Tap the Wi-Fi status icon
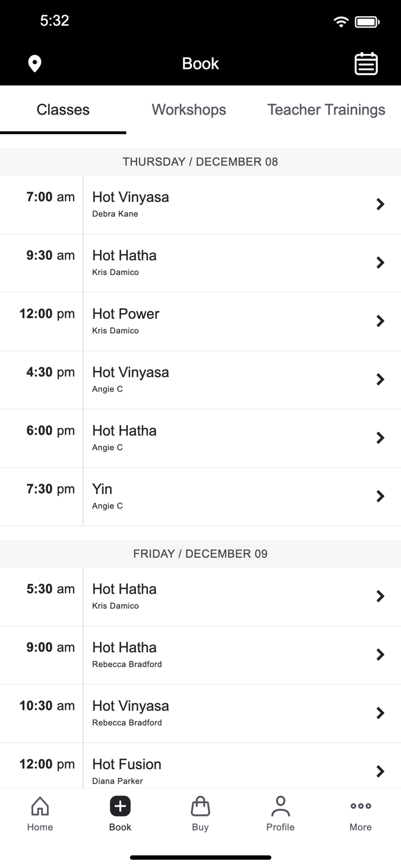 pyautogui.click(x=340, y=21)
